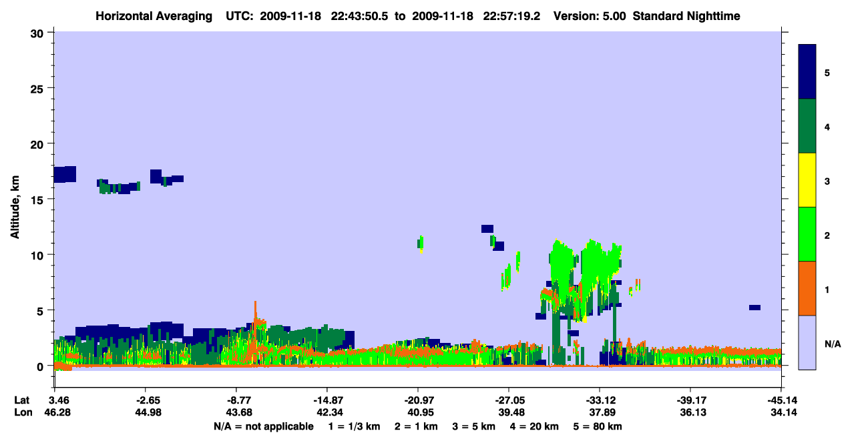Click the '5 = 80 km' legend note
This screenshot has height=445, width=868.
coord(598,426)
